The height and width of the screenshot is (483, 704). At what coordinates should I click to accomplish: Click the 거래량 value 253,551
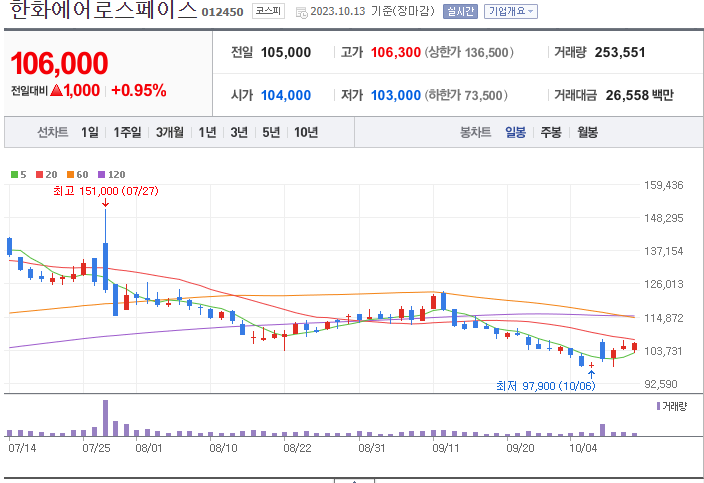(620, 53)
